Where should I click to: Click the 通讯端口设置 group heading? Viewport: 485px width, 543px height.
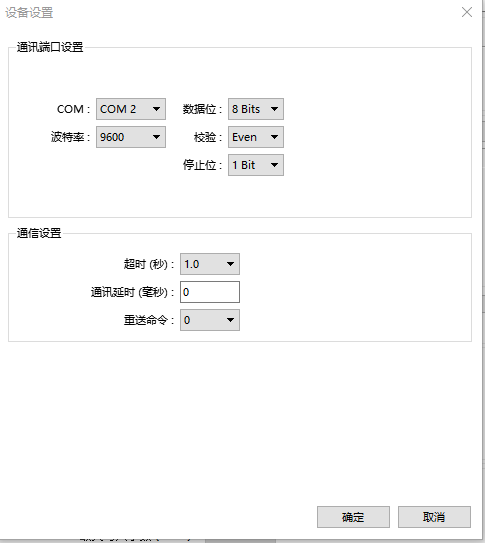click(x=50, y=47)
